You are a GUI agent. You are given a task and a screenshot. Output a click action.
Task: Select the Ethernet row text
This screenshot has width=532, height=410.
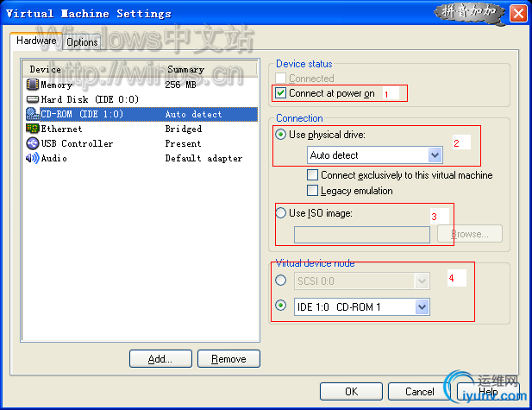tap(61, 129)
